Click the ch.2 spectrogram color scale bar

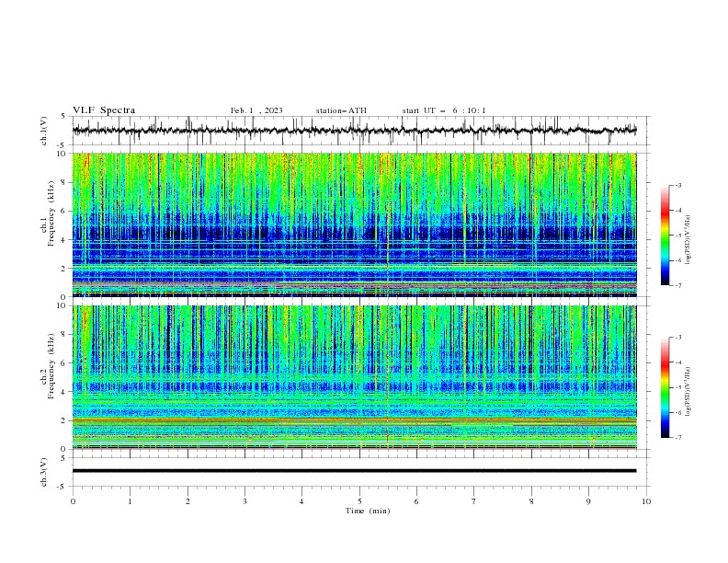pos(665,387)
